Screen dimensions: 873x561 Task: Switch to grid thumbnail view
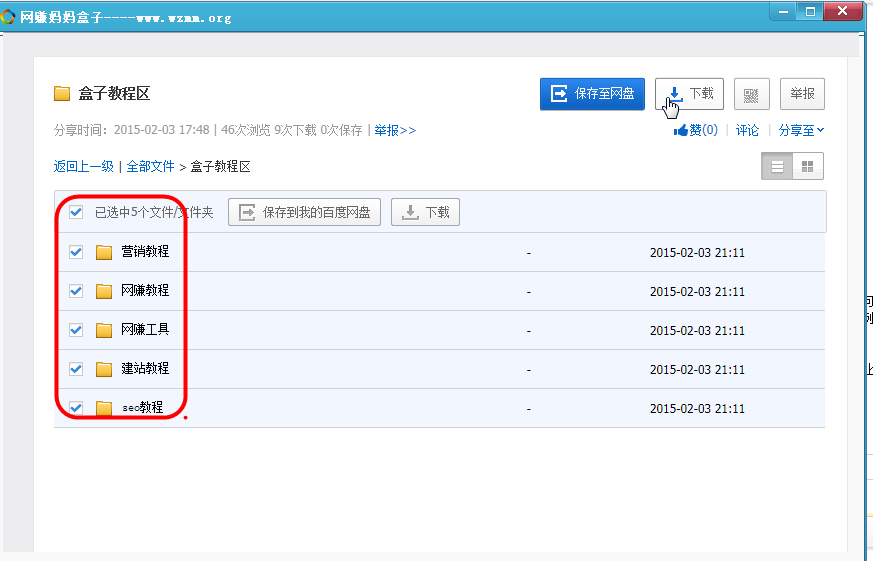tap(808, 167)
